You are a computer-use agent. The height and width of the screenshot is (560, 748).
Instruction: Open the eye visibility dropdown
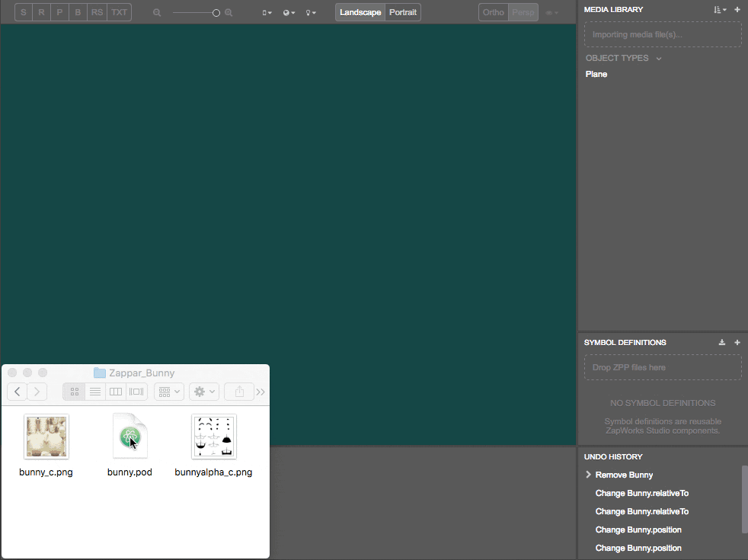coord(552,13)
